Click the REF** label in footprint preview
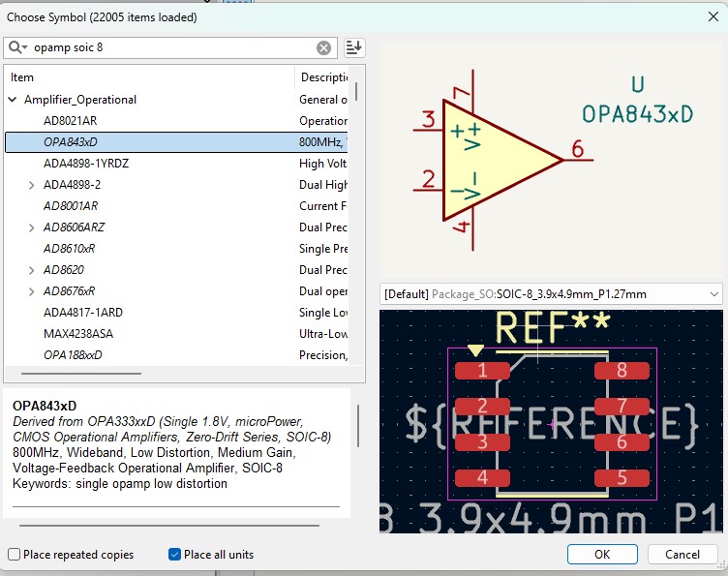The image size is (728, 576). [x=553, y=326]
